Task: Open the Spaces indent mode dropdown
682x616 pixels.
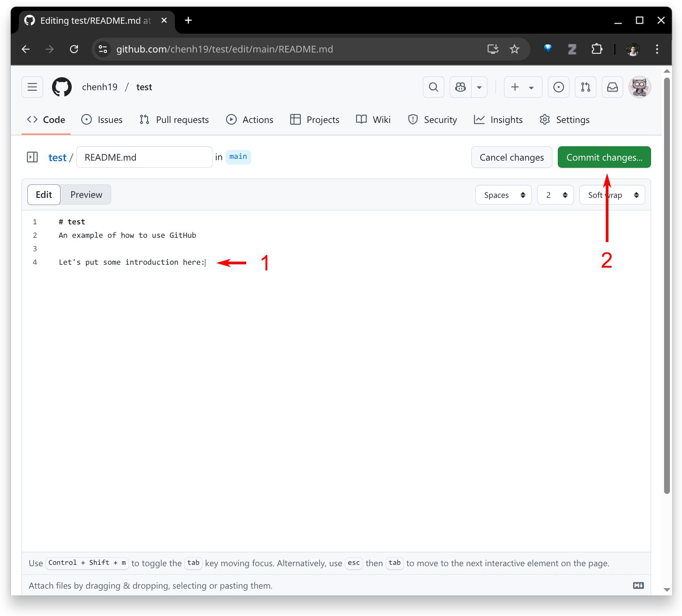Action: click(504, 195)
